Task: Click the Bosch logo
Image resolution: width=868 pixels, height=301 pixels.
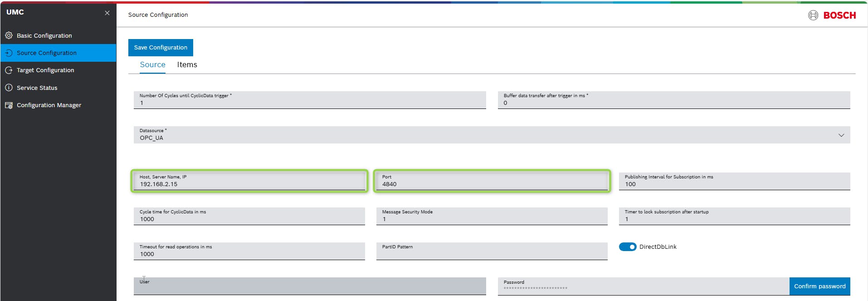Action: [832, 15]
